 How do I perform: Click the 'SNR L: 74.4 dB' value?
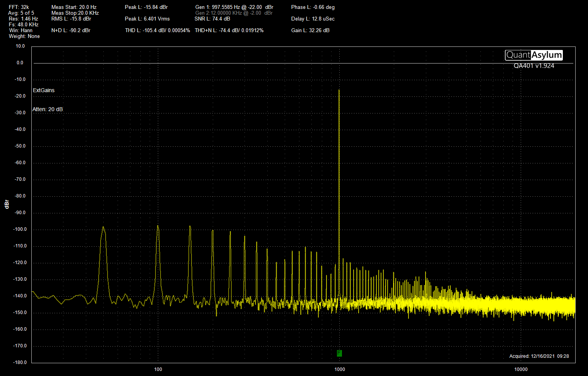pyautogui.click(x=212, y=19)
